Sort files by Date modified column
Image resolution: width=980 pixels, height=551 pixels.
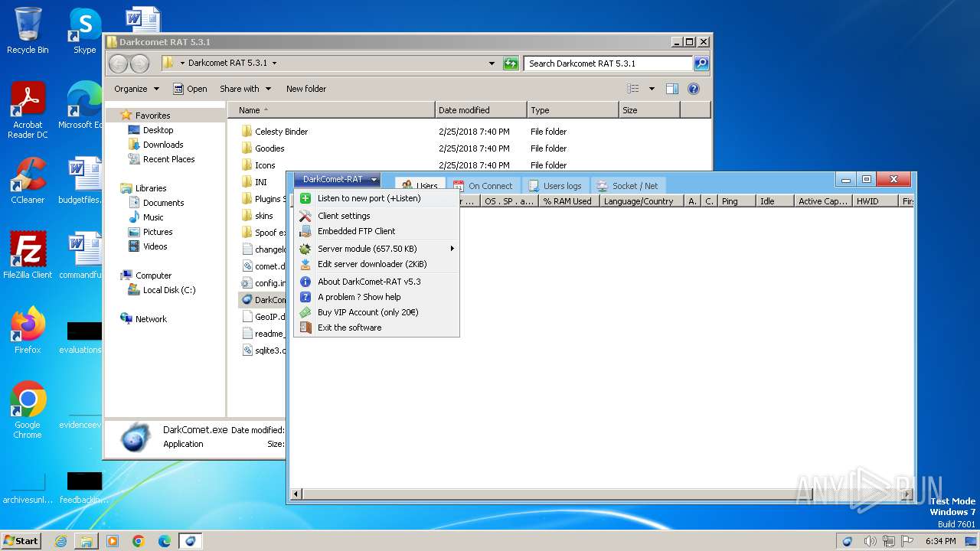click(481, 110)
